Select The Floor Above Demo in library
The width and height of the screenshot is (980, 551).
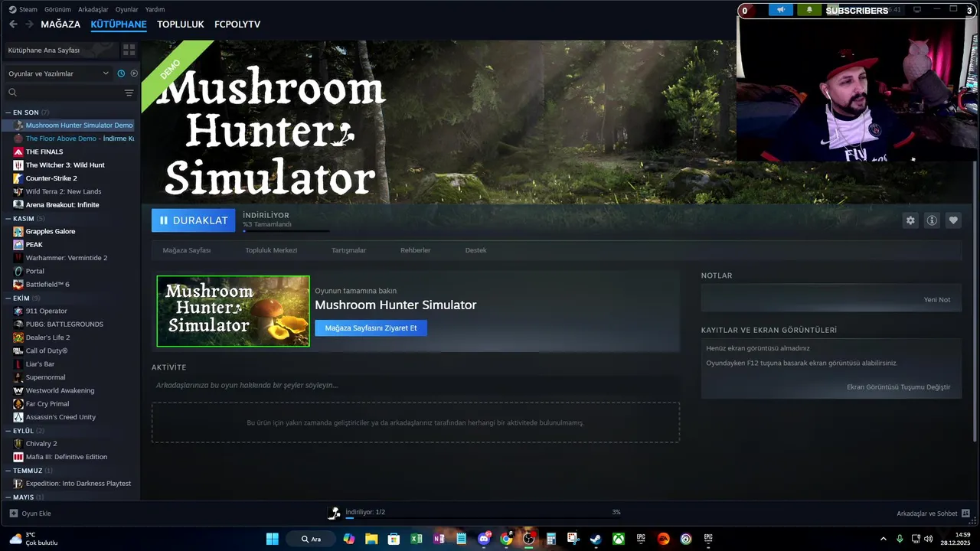pos(74,139)
